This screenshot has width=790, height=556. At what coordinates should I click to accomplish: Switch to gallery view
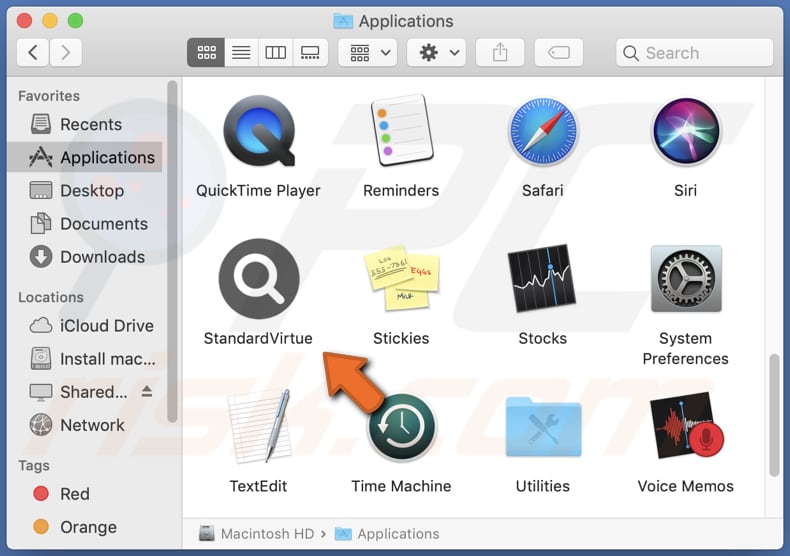[x=310, y=52]
